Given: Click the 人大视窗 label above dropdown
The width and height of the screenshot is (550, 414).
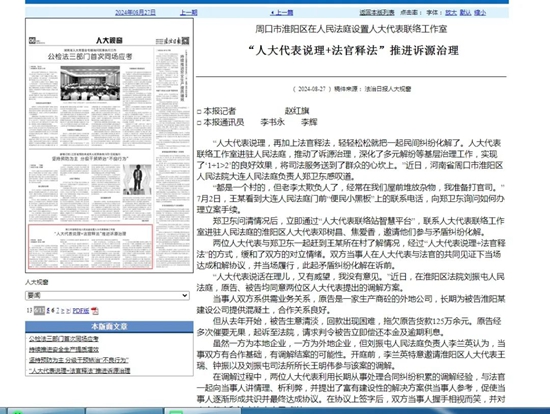Looking at the screenshot, I should coord(37,282).
